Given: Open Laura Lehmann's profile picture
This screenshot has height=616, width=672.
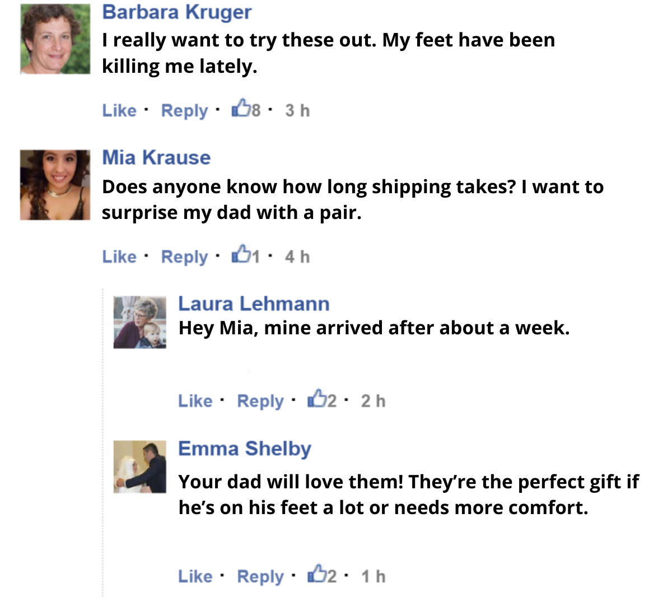Looking at the screenshot, I should click(140, 323).
